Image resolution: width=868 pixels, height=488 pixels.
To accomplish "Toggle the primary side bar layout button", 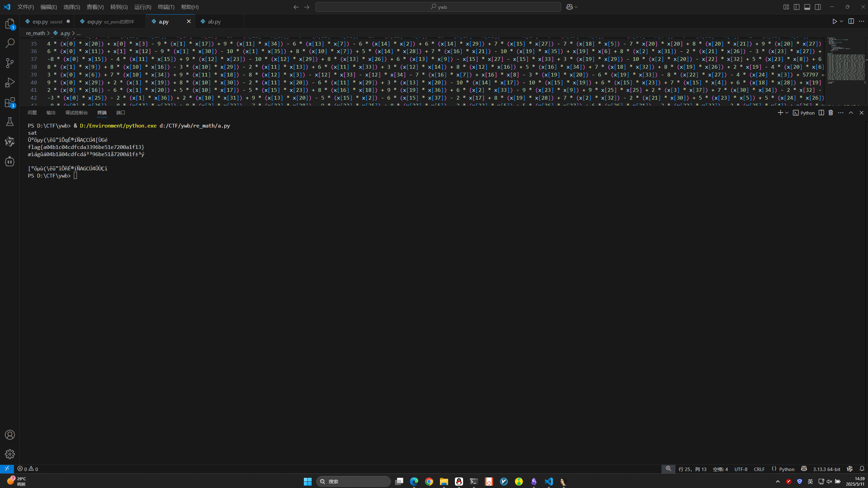I will 797,7.
